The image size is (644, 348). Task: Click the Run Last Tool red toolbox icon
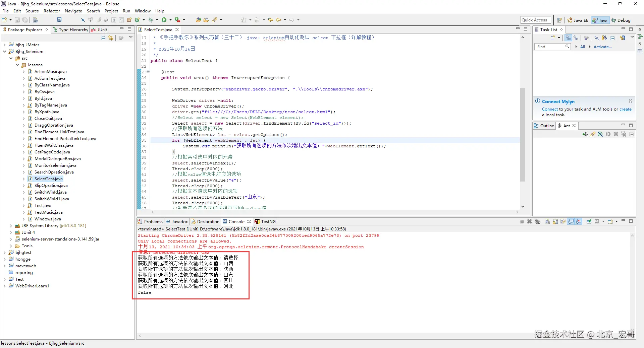tap(177, 20)
